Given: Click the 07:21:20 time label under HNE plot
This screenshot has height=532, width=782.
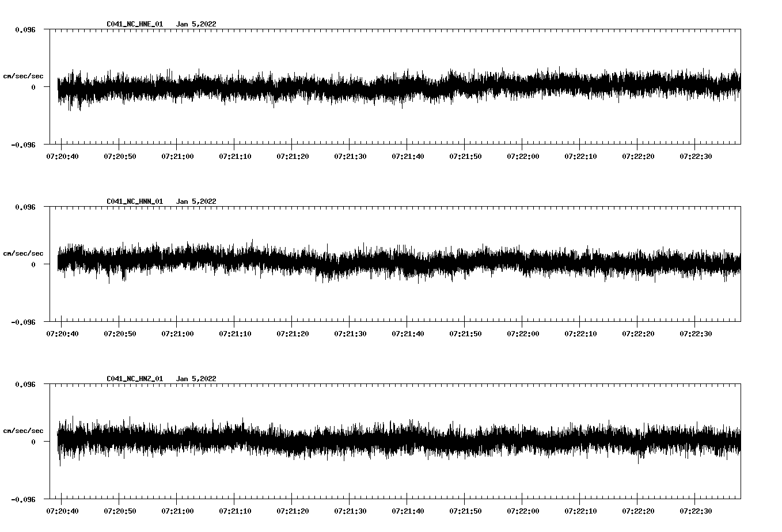Looking at the screenshot, I should coord(293,157).
